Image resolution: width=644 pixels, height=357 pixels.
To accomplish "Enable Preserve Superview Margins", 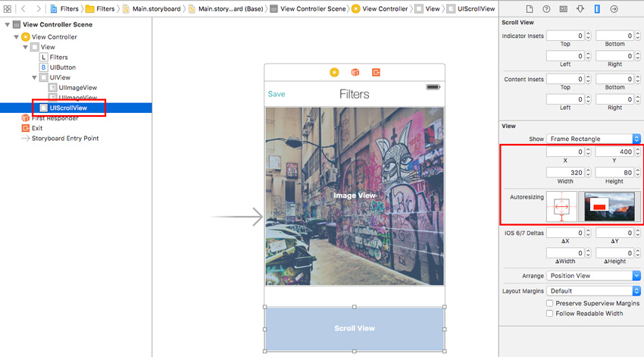I will tap(549, 303).
